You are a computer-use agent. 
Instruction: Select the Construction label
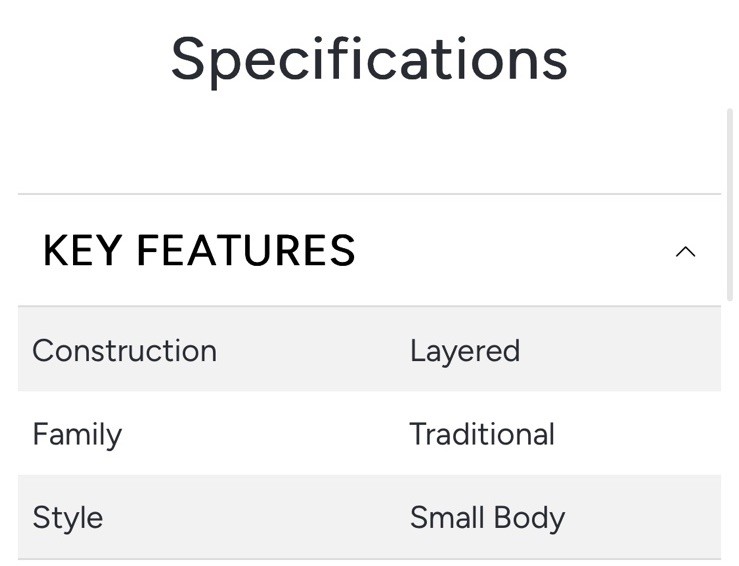point(124,351)
